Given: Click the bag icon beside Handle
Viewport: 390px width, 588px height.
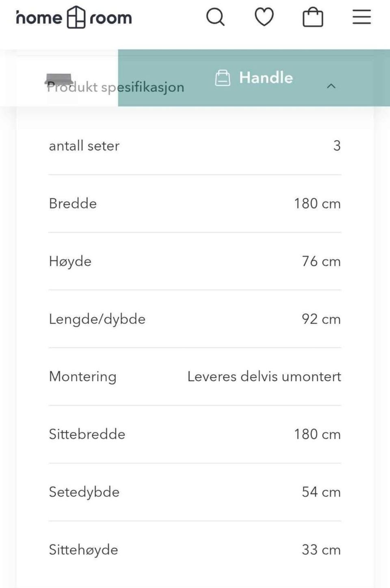Looking at the screenshot, I should [x=222, y=78].
